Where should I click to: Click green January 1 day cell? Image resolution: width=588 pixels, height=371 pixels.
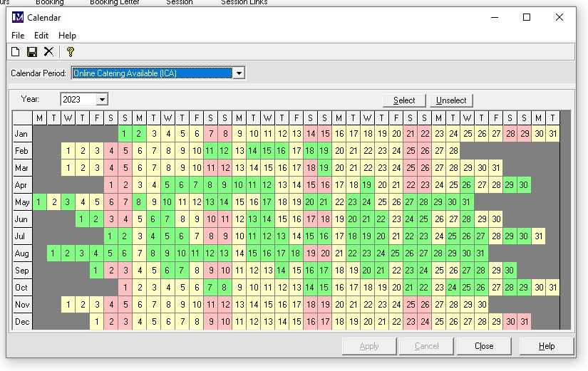125,134
